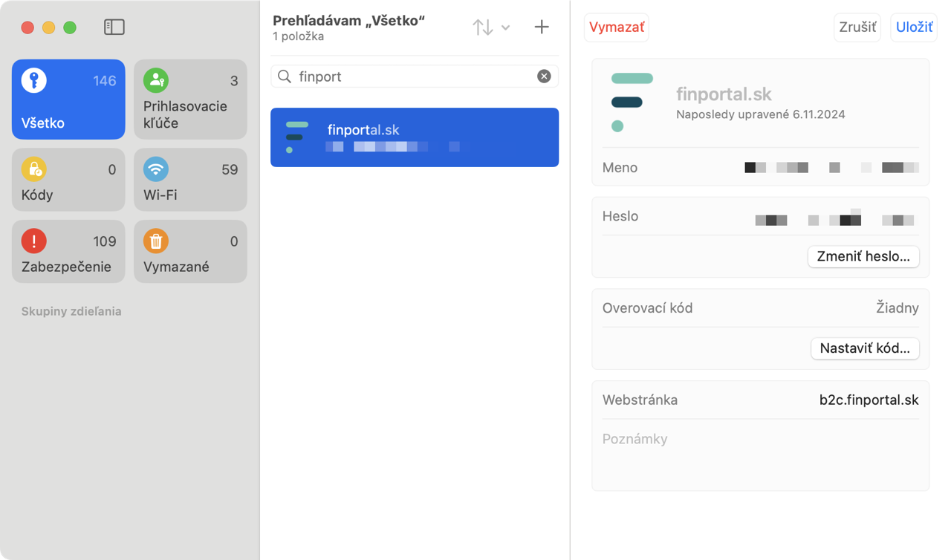Click the Webstránka b2c.finportal.sk value
This screenshot has height=560, width=951.
click(x=869, y=400)
